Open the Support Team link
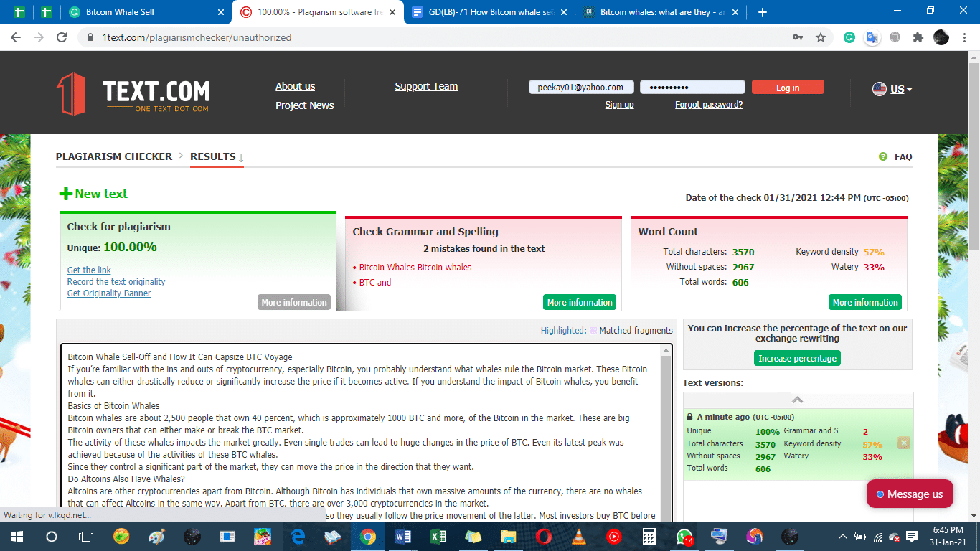 click(426, 86)
